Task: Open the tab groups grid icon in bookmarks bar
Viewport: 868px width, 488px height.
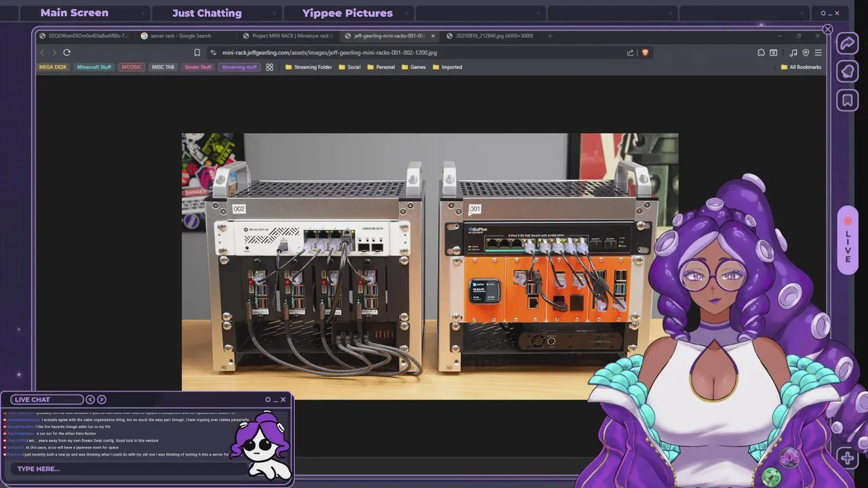Action: pyautogui.click(x=269, y=67)
